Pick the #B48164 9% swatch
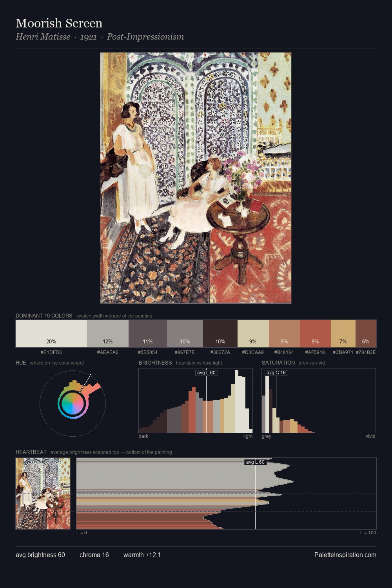 click(284, 334)
